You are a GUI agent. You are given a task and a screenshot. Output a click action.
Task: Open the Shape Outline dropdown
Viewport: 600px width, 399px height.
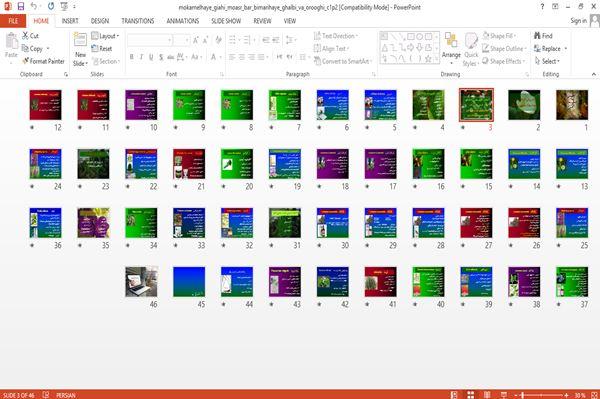[x=504, y=49]
